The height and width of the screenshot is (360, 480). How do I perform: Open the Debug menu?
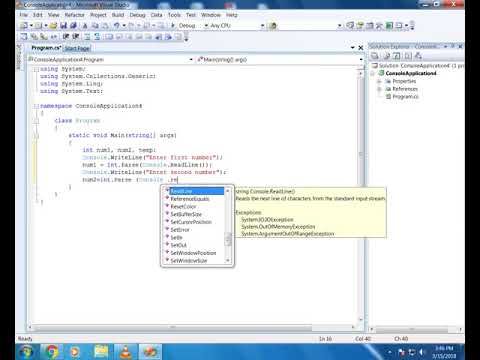point(137,15)
